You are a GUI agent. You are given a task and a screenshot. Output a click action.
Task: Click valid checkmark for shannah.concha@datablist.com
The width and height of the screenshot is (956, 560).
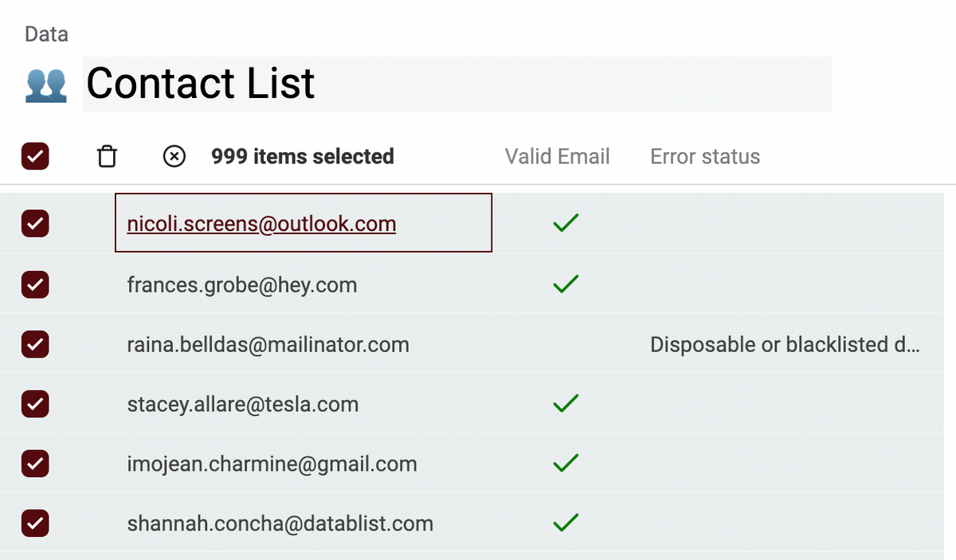click(565, 523)
